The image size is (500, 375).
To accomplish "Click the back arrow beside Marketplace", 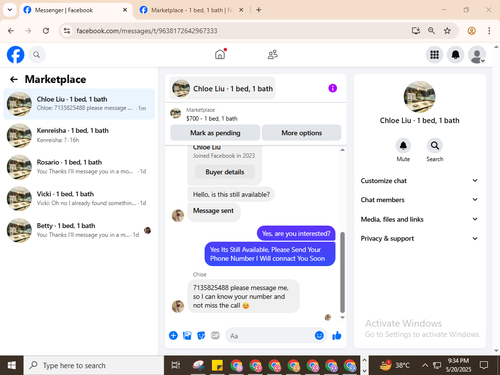I will point(14,79).
